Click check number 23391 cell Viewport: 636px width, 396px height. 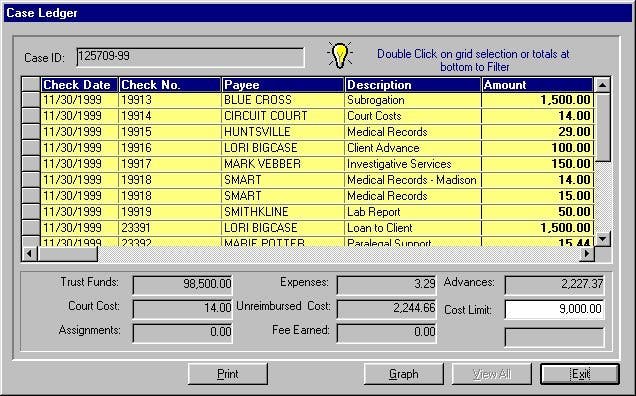coord(170,228)
